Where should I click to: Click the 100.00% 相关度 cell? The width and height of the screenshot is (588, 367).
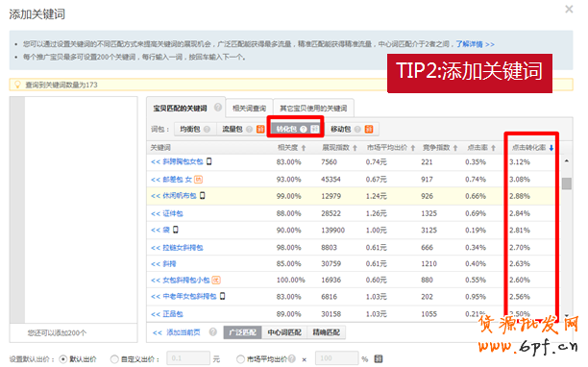click(290, 281)
